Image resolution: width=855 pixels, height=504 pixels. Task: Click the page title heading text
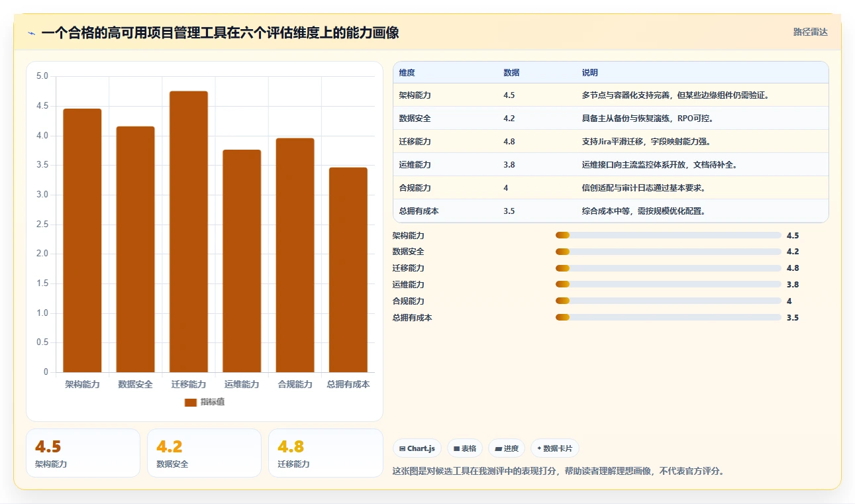[220, 33]
